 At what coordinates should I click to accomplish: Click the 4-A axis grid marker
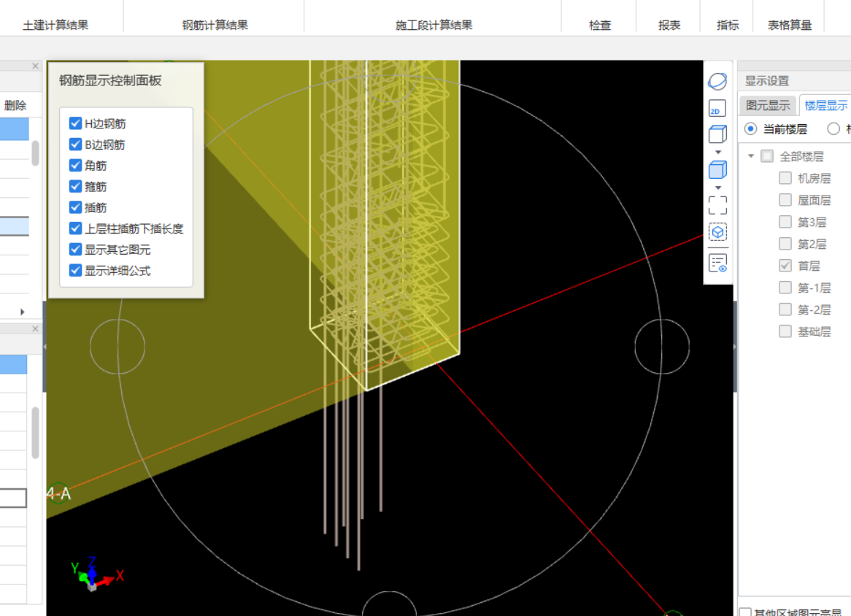(58, 493)
